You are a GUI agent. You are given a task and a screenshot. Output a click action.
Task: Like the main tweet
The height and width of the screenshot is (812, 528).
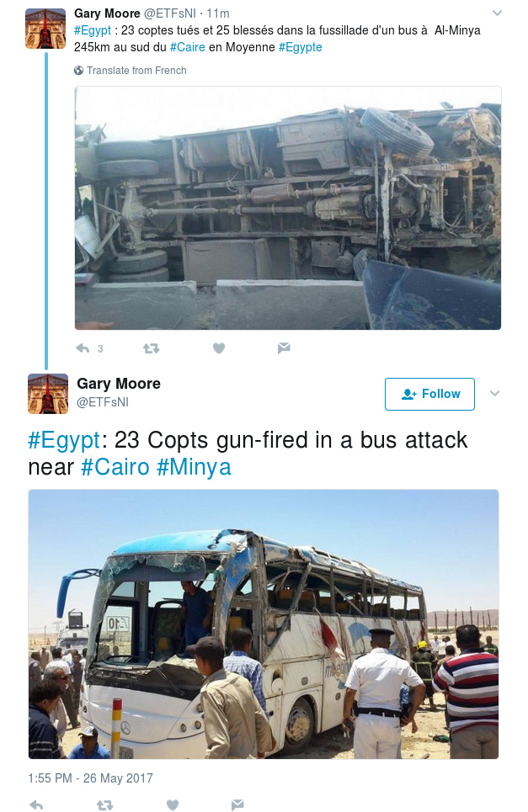click(173, 804)
